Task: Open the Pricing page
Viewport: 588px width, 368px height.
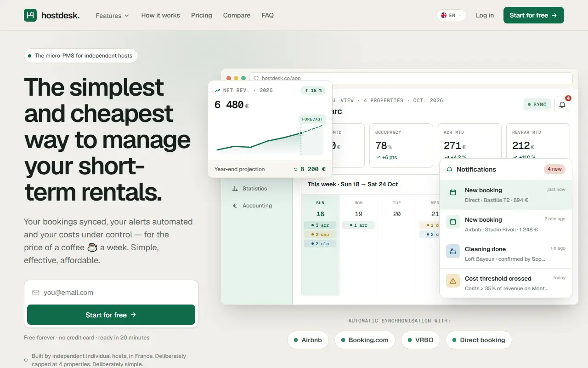Action: (x=202, y=15)
